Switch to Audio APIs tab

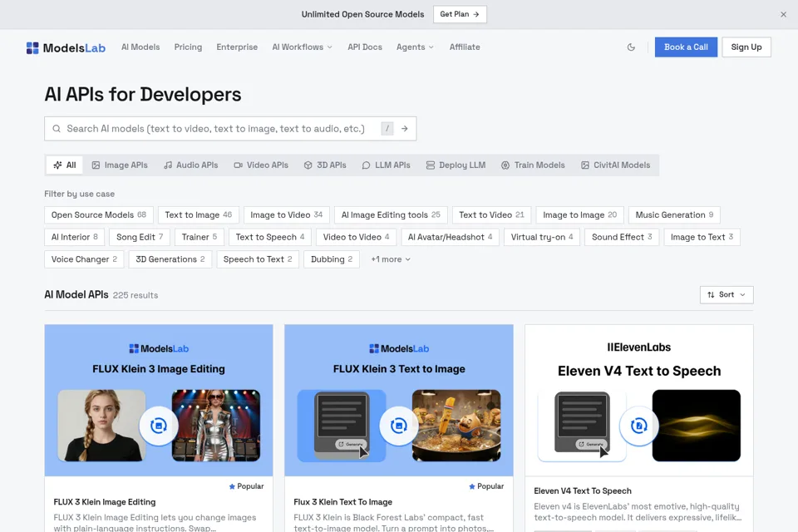click(191, 165)
